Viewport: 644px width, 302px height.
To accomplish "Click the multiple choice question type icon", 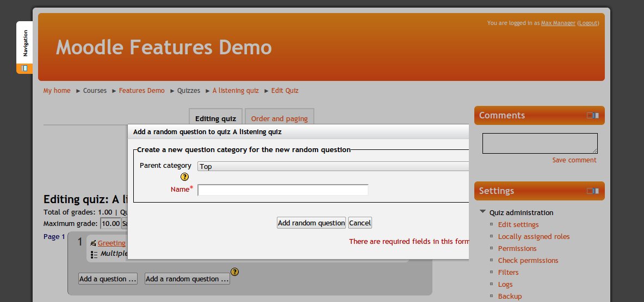I will click(94, 254).
